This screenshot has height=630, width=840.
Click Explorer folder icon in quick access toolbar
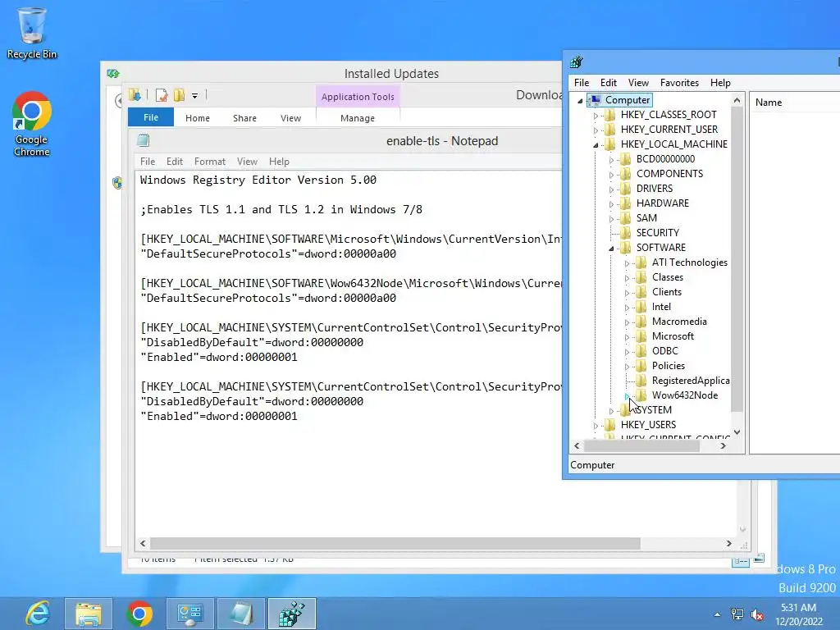click(135, 95)
